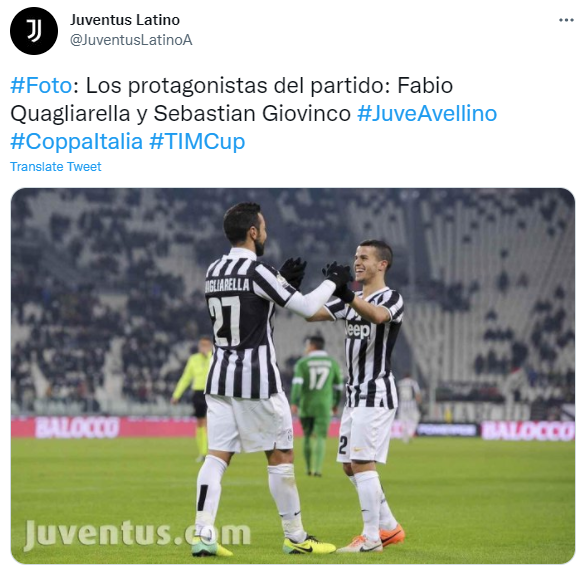Viewport: 582px width, 582px height.
Task: Open the #TIMCup hashtag
Action: pos(197,141)
